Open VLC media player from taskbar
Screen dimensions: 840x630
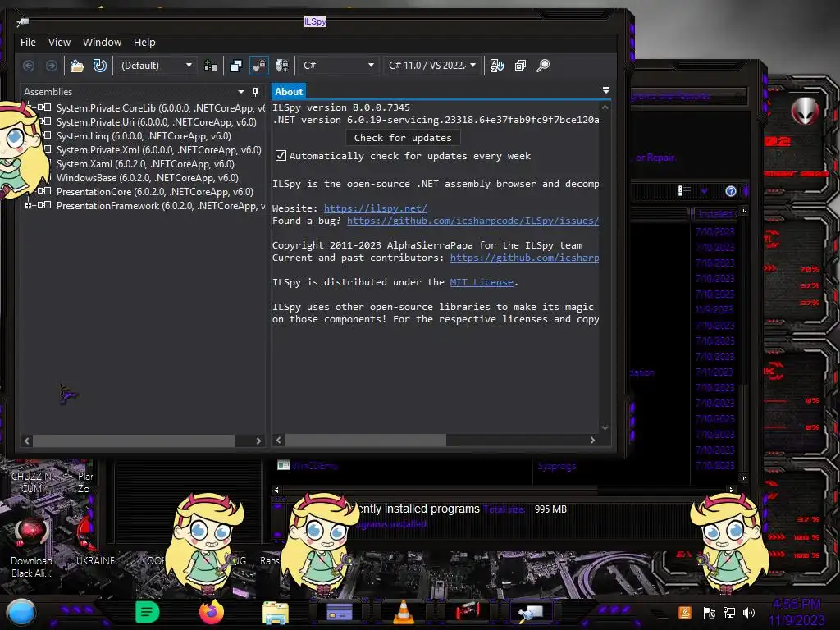click(404, 612)
